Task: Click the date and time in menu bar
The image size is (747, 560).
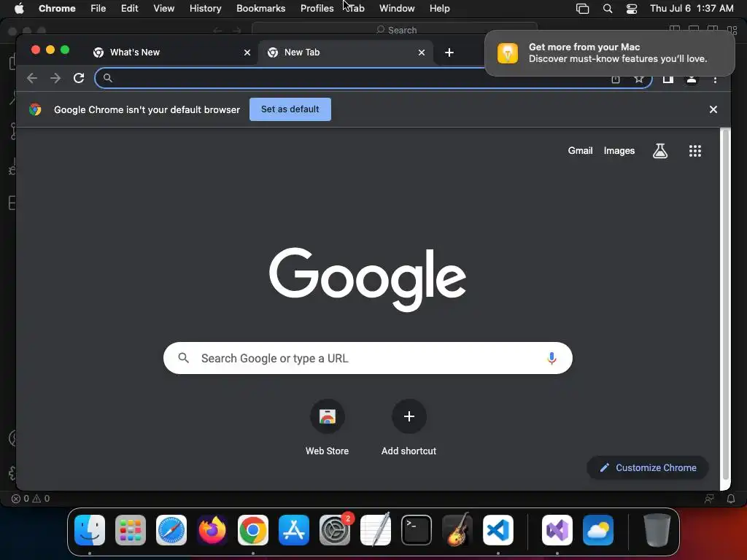Action: pyautogui.click(x=692, y=9)
